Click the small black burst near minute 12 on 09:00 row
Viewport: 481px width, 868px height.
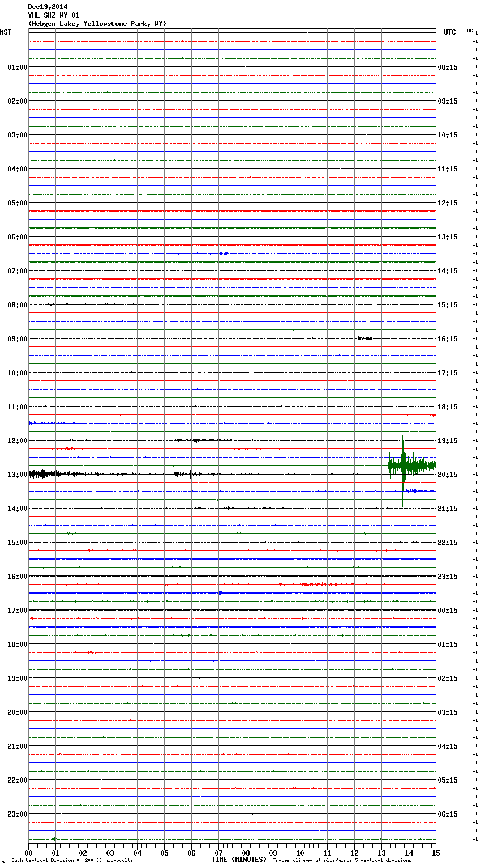click(x=364, y=338)
